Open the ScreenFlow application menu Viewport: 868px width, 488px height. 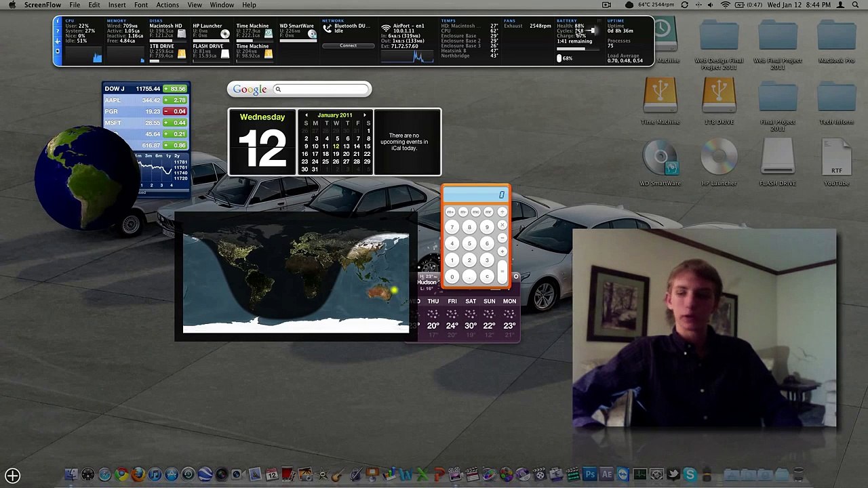(x=43, y=5)
